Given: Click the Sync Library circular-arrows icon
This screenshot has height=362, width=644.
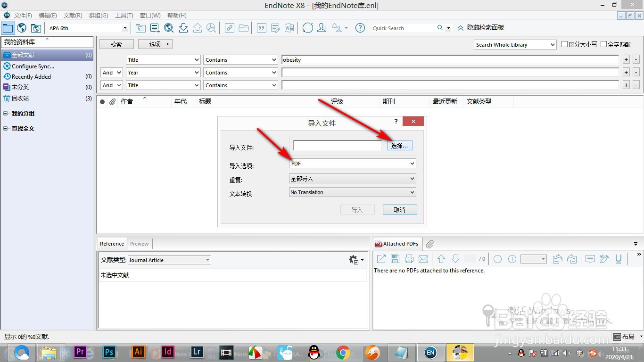Looking at the screenshot, I should point(307,28).
